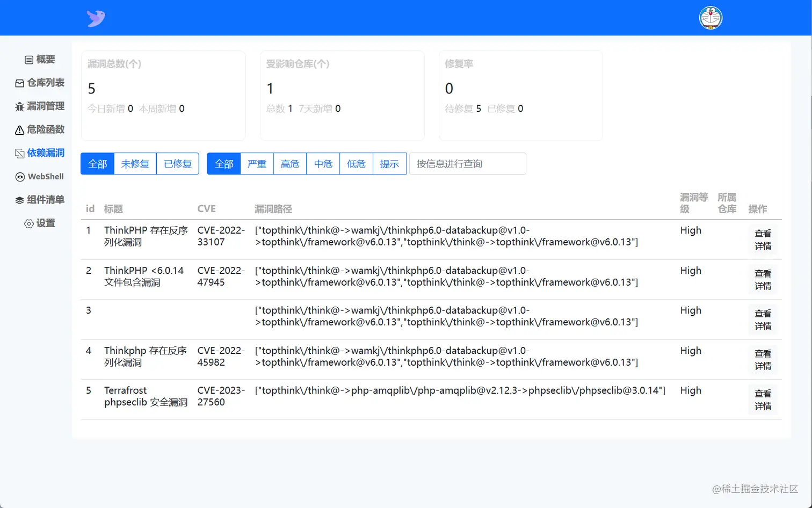Viewport: 812px width, 508px height.
Task: Click the 设置 gear icon
Action: 29,223
